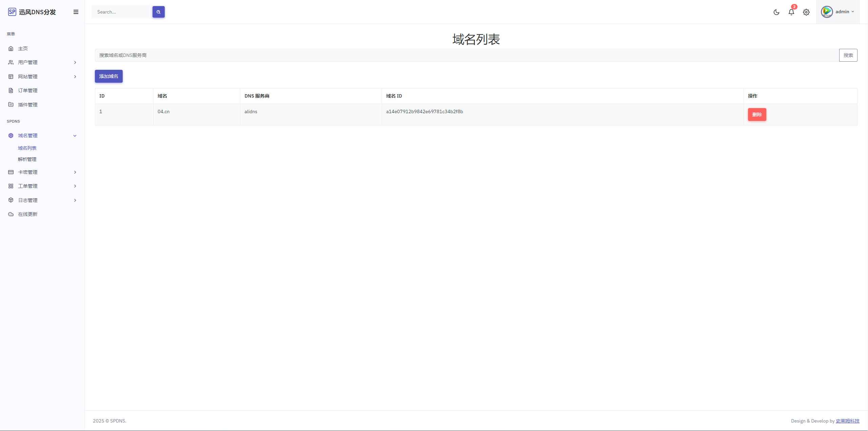Select the 域名列表 tree item
This screenshot has height=431, width=868.
click(27, 148)
